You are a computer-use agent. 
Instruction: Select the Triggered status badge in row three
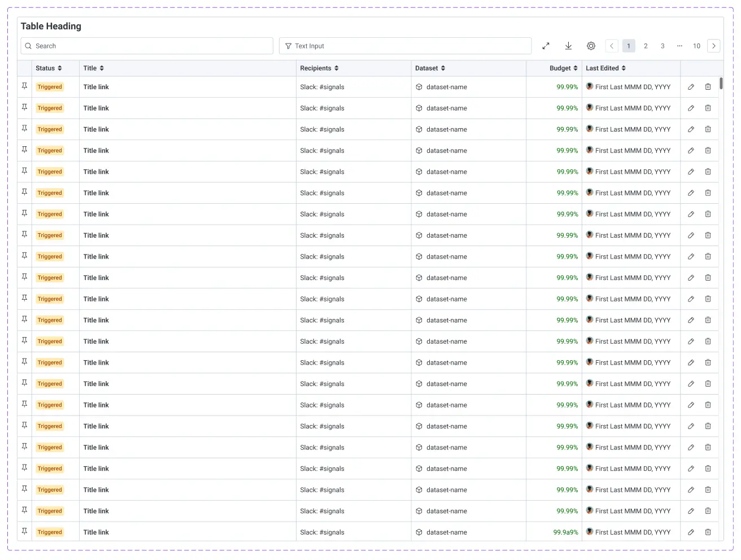tap(49, 129)
